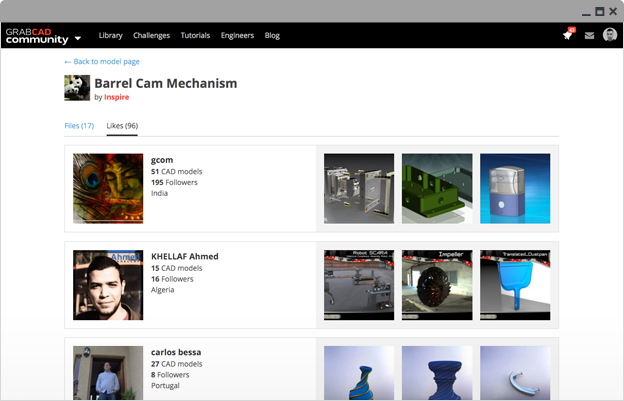Click the KHELLAF Ahmed user name
Viewport: 624px width, 401px height.
click(184, 256)
